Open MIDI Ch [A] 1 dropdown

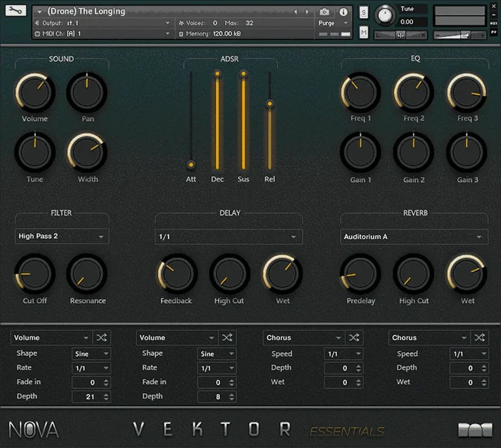click(x=103, y=34)
